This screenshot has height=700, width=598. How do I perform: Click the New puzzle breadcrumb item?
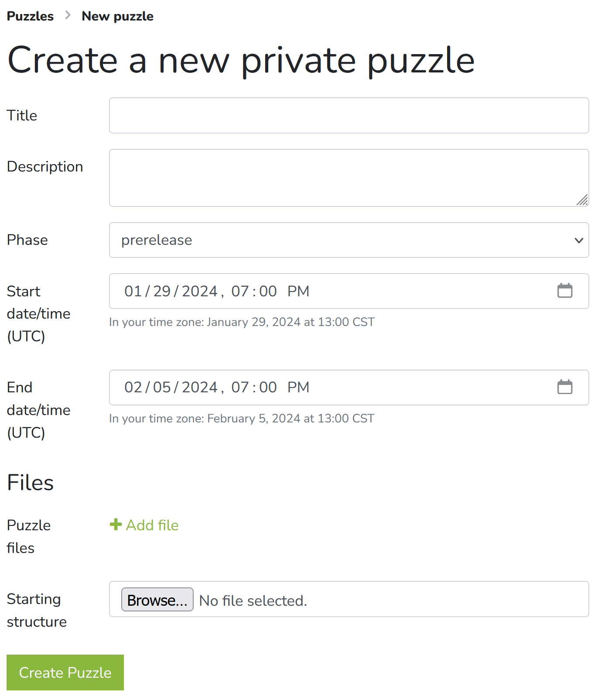click(x=117, y=16)
